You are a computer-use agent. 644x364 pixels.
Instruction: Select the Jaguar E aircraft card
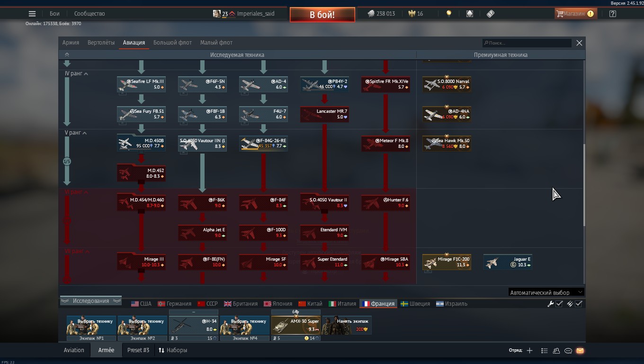point(508,262)
